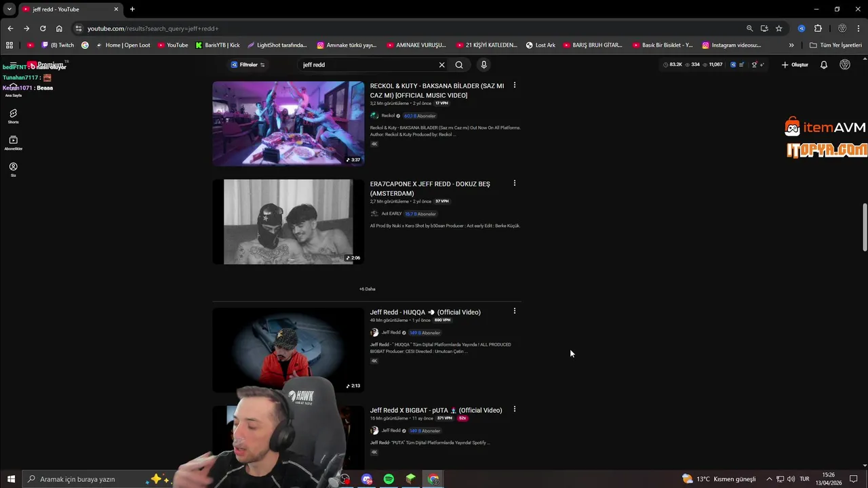868x488 pixels.
Task: Bookmark this page with the star icon
Action: coord(779,28)
